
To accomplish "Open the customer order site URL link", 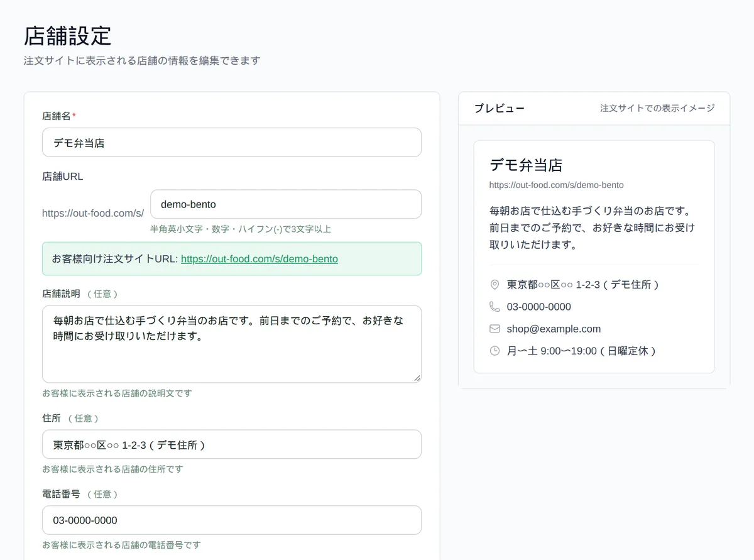I will (x=260, y=259).
